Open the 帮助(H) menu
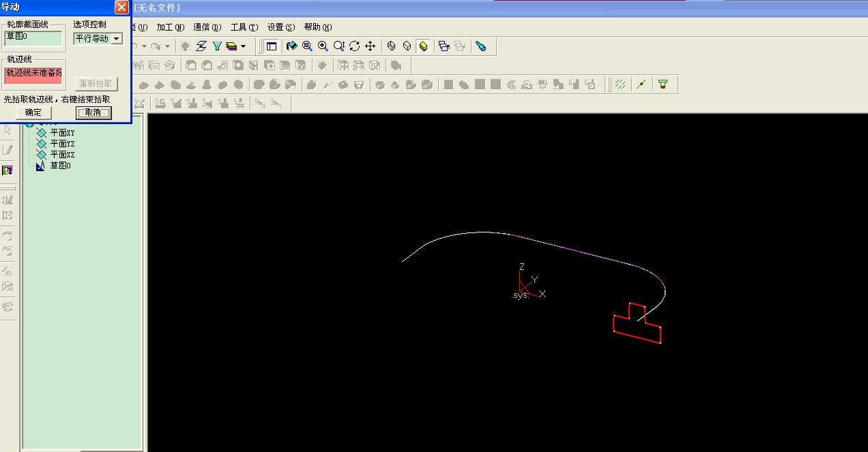 click(317, 27)
